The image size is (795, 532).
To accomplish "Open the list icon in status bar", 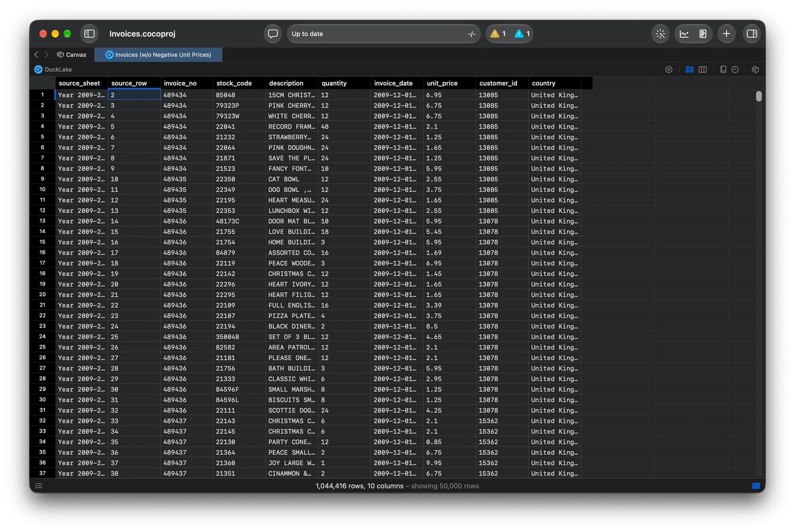I will coord(39,486).
